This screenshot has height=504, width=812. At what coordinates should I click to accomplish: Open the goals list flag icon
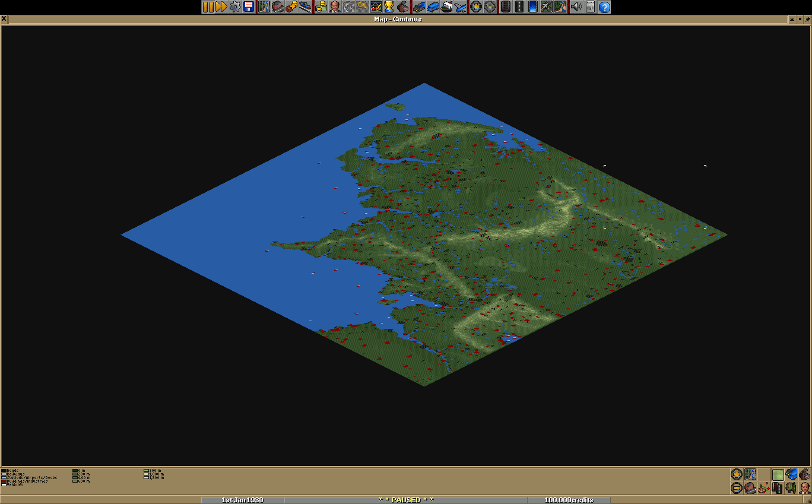361,7
